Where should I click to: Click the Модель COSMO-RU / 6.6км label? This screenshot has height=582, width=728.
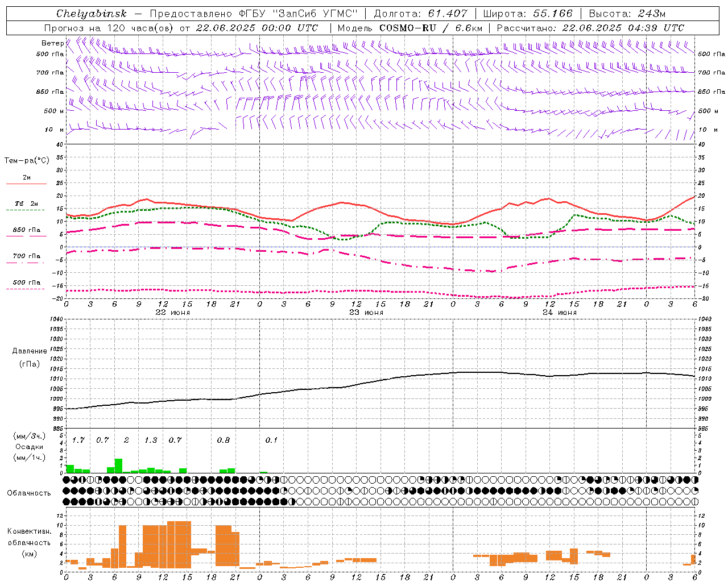pos(410,28)
